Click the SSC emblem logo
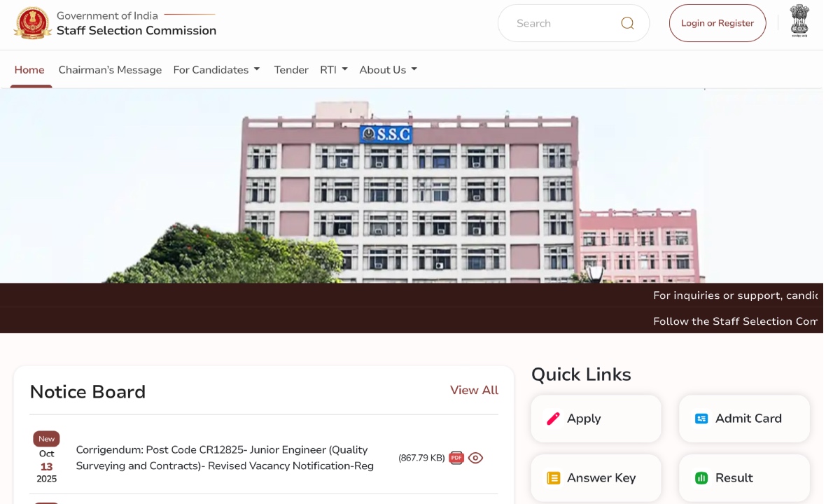This screenshot has width=840, height=504. click(32, 23)
